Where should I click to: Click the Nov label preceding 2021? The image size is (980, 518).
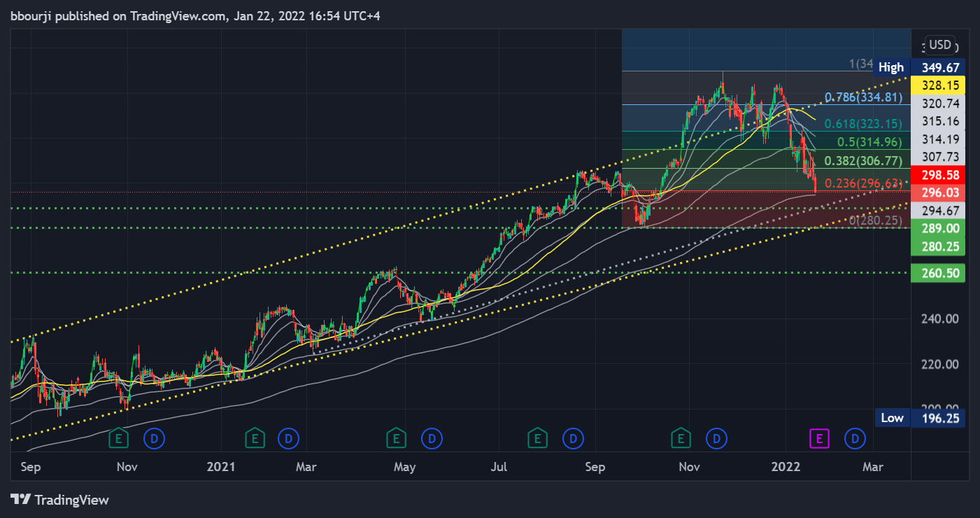coord(127,466)
